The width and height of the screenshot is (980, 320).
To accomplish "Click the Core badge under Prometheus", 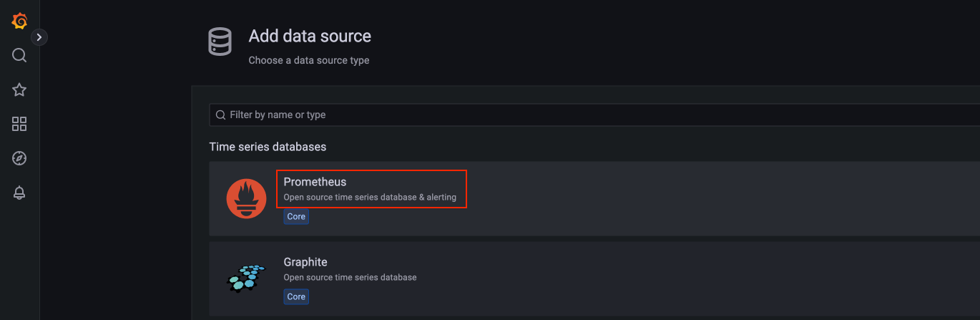I will 296,216.
